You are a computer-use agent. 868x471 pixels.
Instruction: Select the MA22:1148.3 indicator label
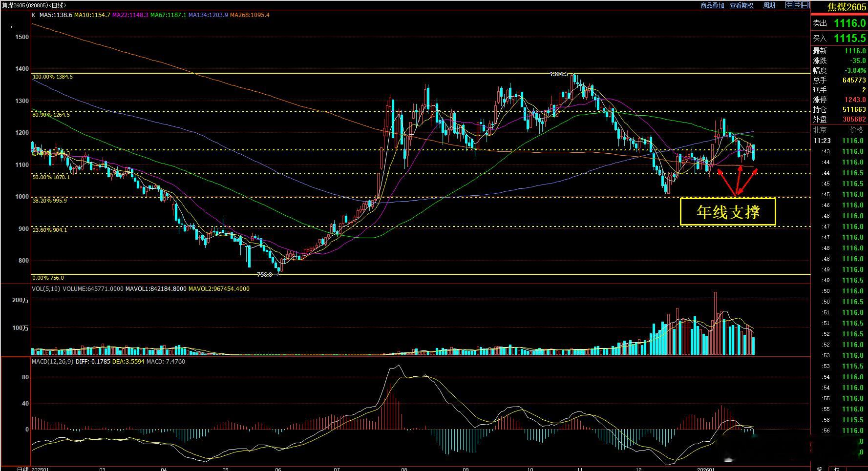[x=130, y=15]
